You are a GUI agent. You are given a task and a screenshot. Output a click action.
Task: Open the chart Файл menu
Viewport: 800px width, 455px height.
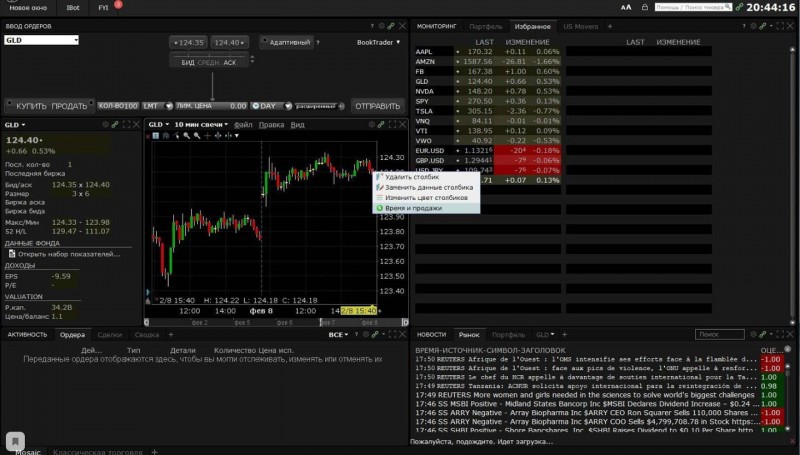(x=243, y=124)
